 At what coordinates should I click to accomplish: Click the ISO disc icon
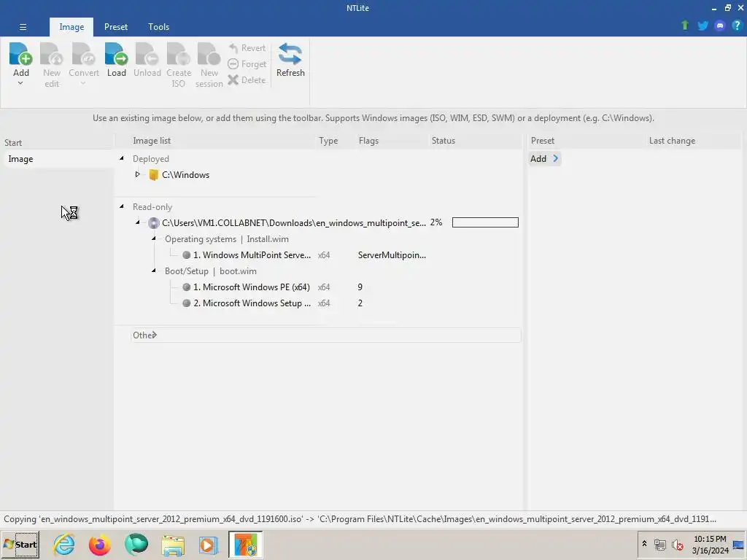[x=153, y=223]
